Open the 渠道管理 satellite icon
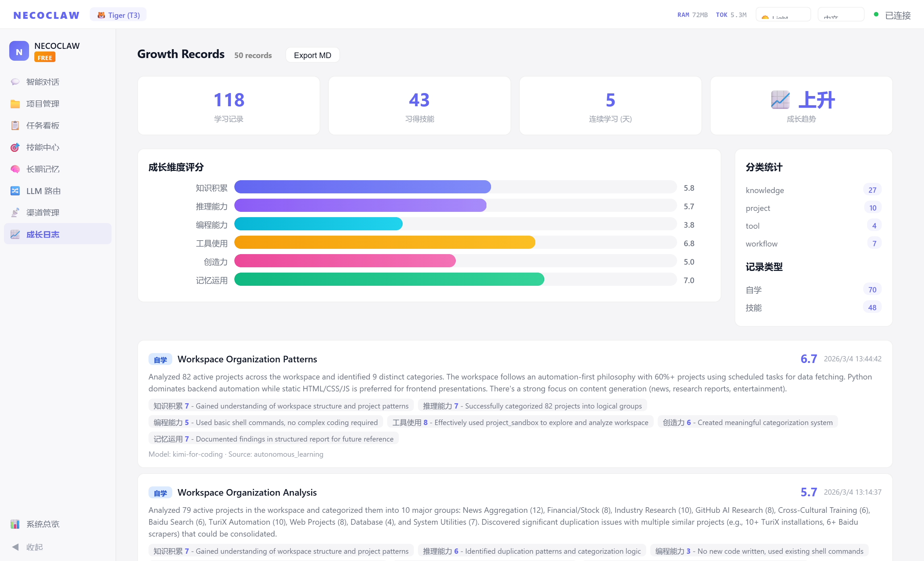 [15, 212]
